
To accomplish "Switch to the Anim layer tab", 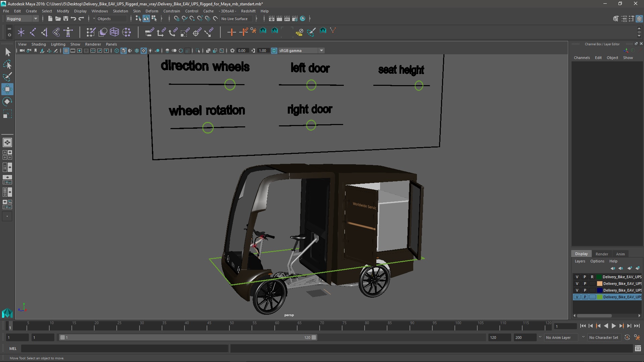I will point(621,254).
